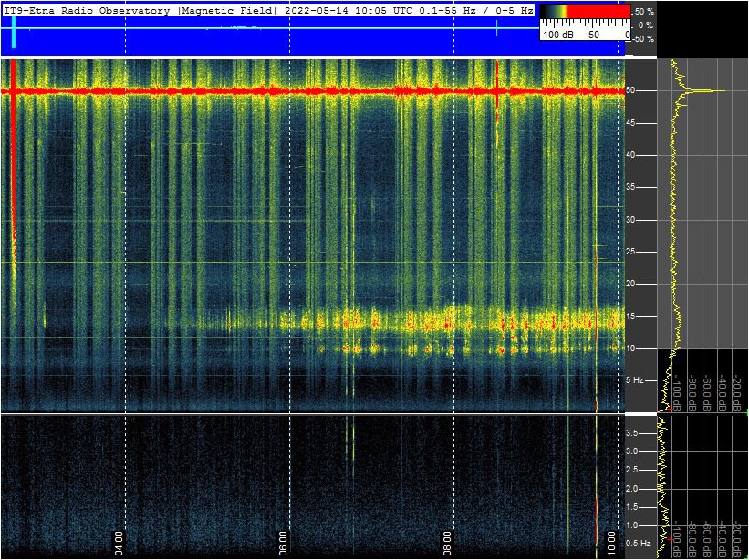The image size is (749, 560).
Task: Click the -20.0 dB label on upper spectrum plot
Action: pyautogui.click(x=736, y=390)
